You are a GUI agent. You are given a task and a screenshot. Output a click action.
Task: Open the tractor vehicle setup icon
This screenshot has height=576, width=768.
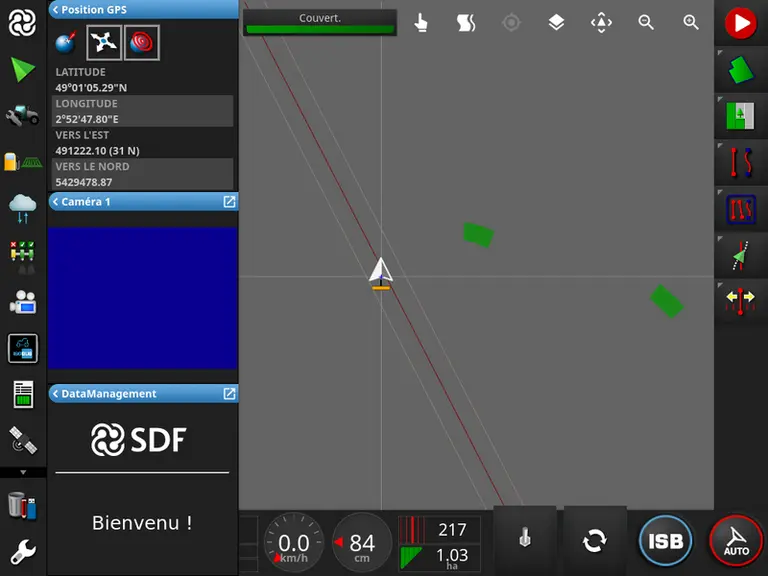pyautogui.click(x=23, y=116)
